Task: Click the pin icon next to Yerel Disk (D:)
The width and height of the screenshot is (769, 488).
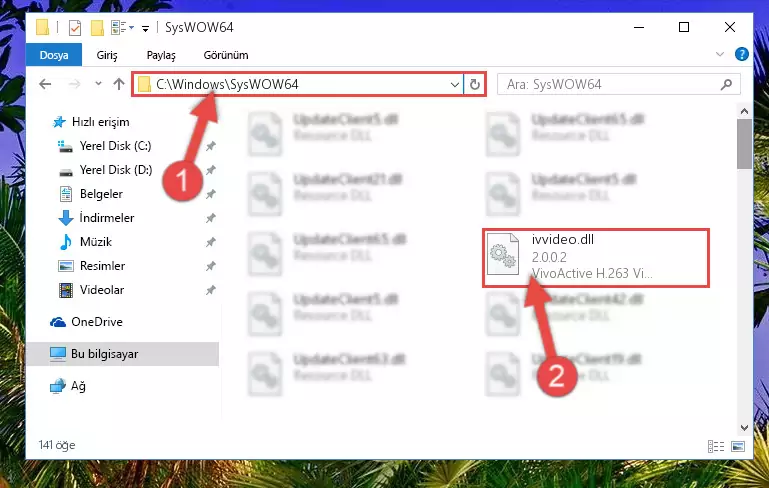Action: (210, 170)
